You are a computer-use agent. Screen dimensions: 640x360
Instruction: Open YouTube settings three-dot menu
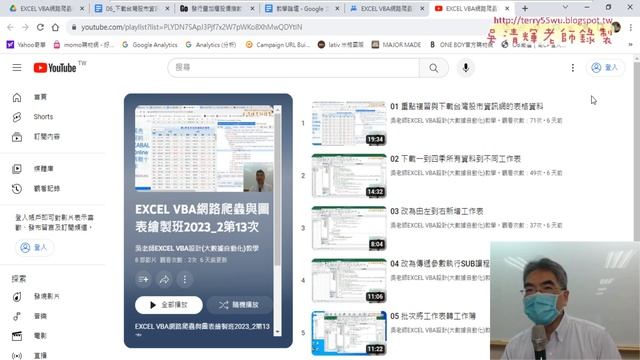[573, 68]
